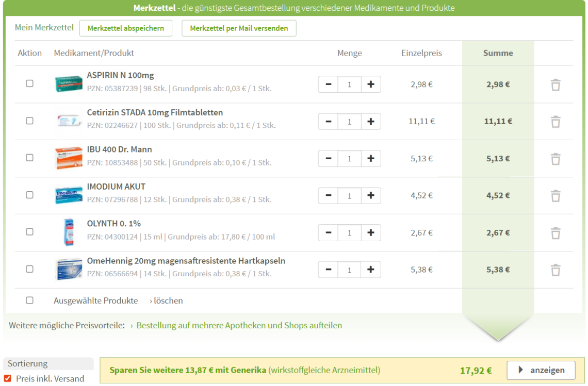Remove Cetirizin STADA with its trash icon
588x386 pixels.
pos(555,122)
